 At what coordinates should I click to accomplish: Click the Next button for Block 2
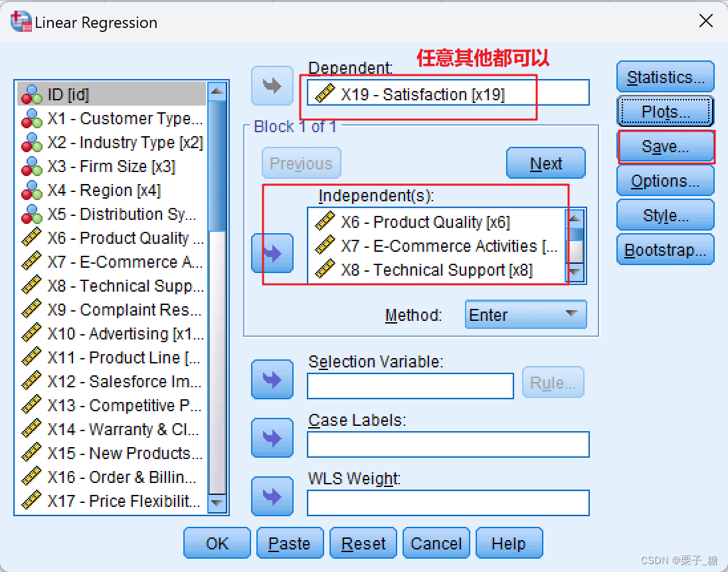click(545, 163)
